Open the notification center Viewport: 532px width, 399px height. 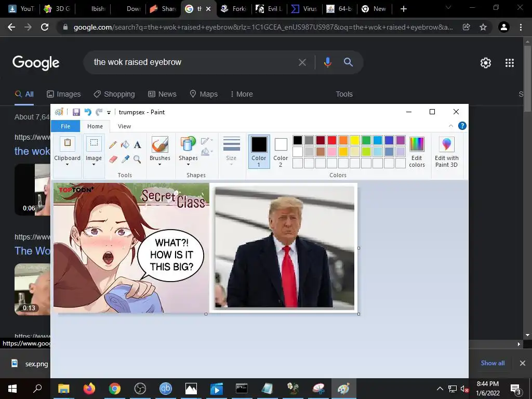pyautogui.click(x=515, y=389)
